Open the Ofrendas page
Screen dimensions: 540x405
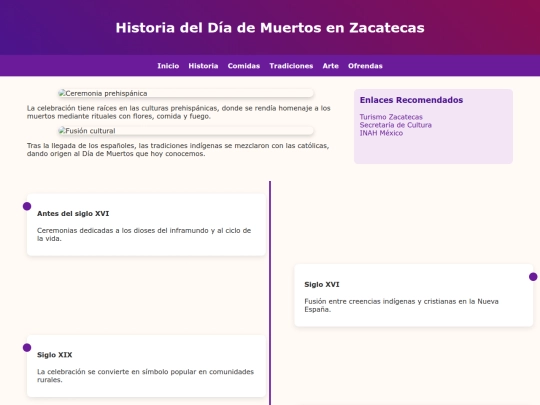(365, 66)
